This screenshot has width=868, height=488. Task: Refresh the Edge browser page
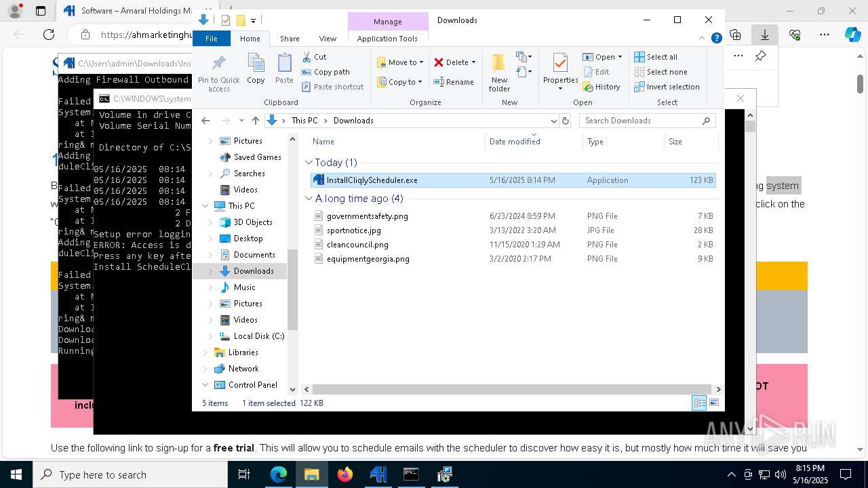coord(49,35)
